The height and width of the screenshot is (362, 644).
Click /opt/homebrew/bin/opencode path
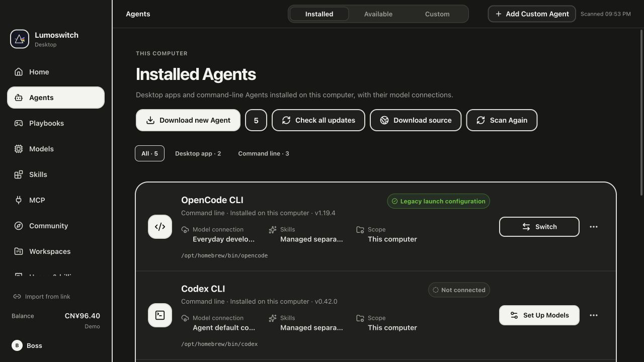click(224, 255)
